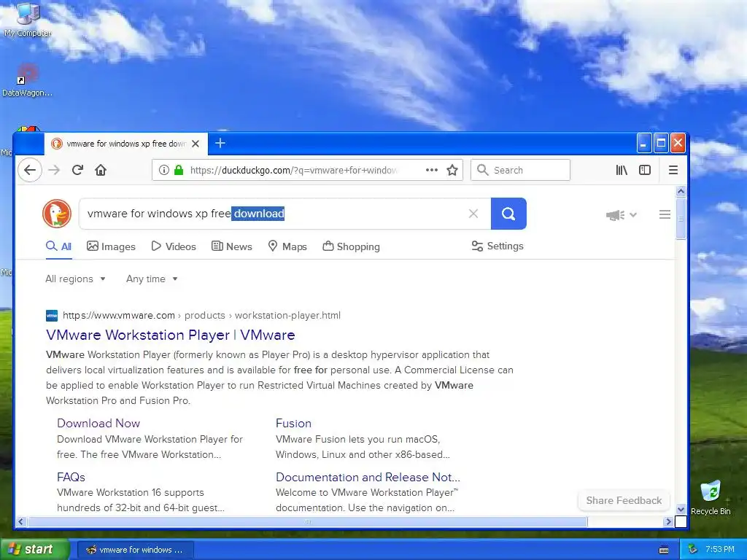Toggle the sidebar view icon
This screenshot has height=560, width=747.
pos(645,170)
